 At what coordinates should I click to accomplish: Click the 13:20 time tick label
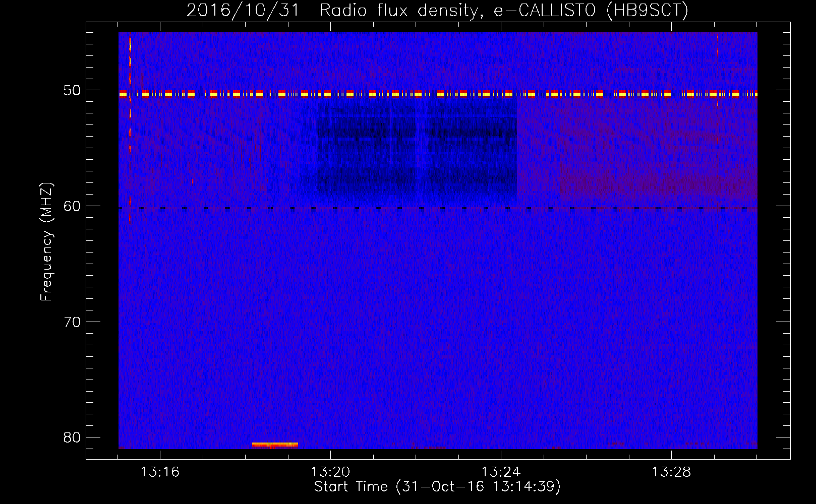pos(330,472)
